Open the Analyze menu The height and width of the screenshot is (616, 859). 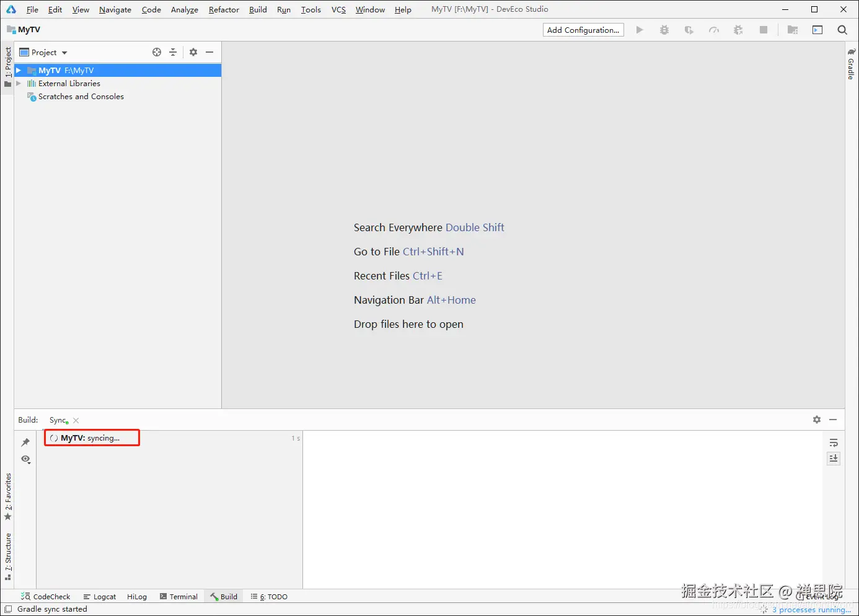185,9
